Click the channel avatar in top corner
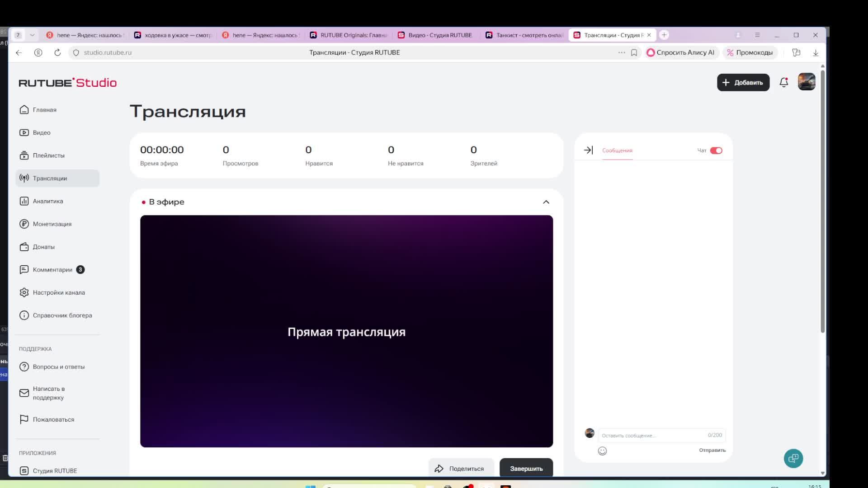Viewport: 868px width, 488px height. click(x=807, y=82)
